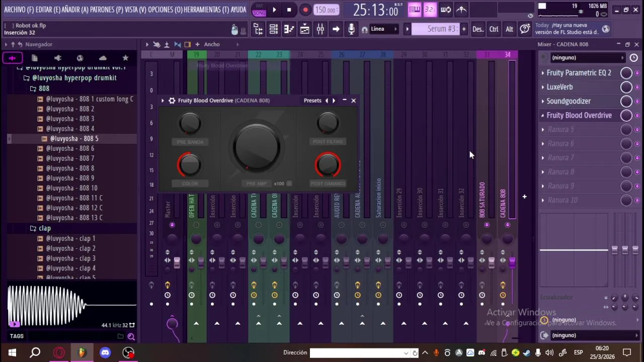644x362 pixels.
Task: Open the ARCHIVO menu
Action: pyautogui.click(x=19, y=10)
